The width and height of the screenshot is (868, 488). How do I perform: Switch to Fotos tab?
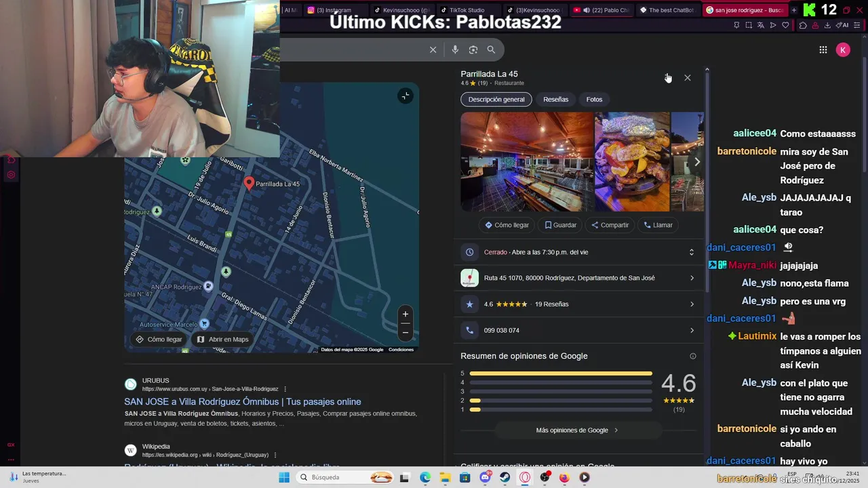point(594,99)
